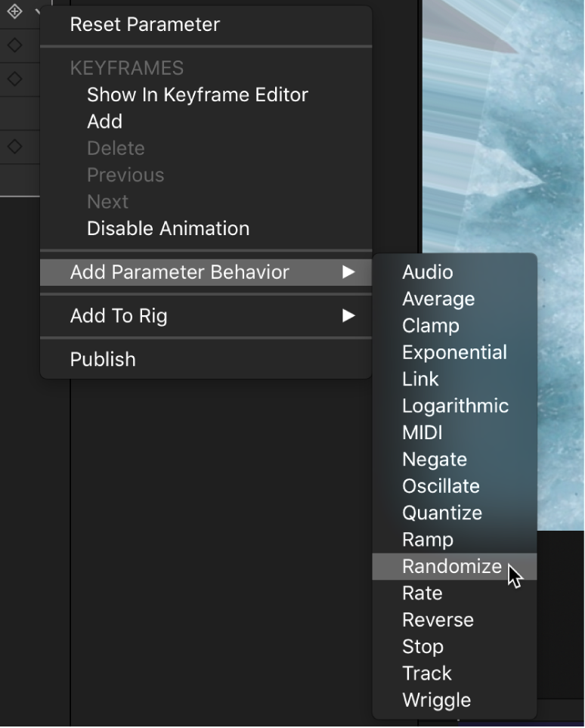The image size is (585, 728).
Task: Pick the Link parameter behavior
Action: [420, 379]
